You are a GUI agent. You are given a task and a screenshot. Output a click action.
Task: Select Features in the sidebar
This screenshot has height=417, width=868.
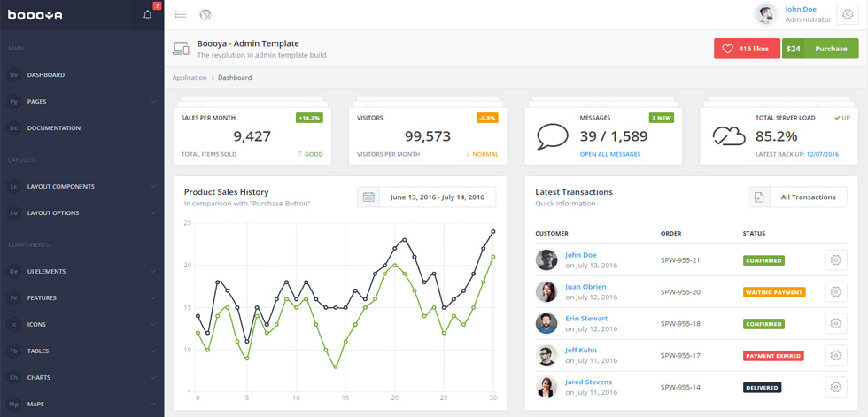(81, 298)
